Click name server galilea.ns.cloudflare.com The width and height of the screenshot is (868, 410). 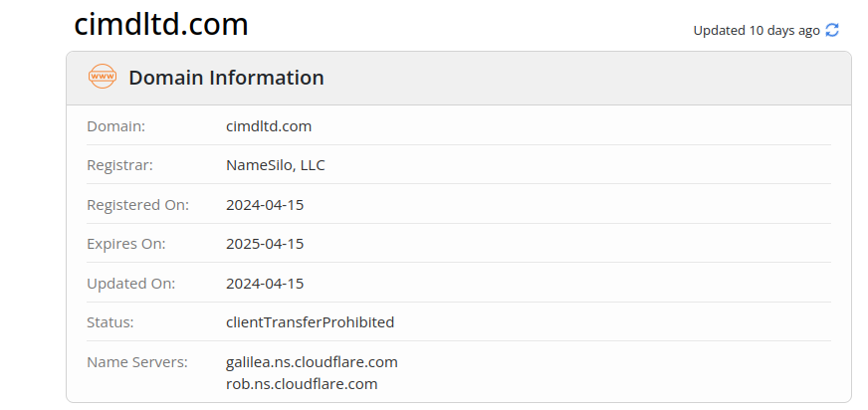point(312,361)
